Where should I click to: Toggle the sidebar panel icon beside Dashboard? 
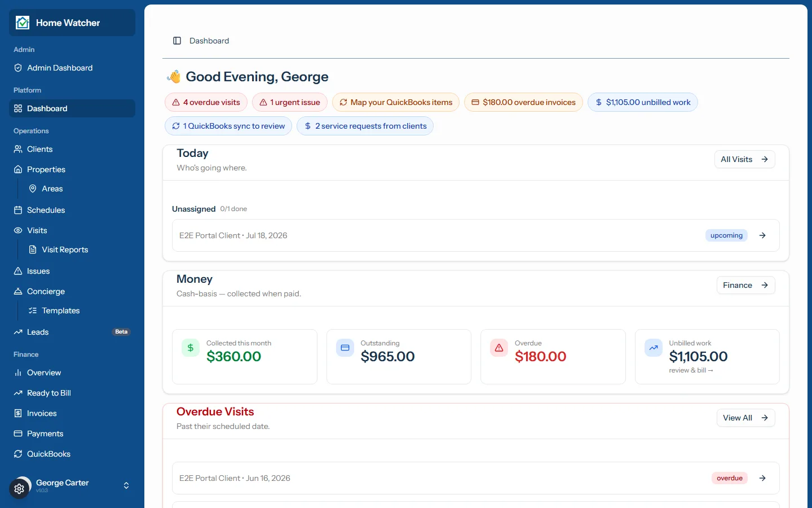[177, 41]
